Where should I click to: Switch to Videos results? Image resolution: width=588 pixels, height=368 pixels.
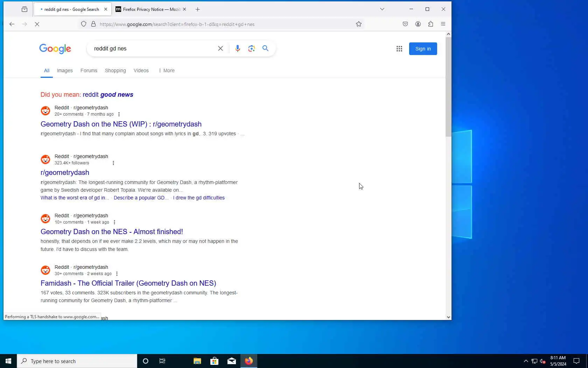click(x=141, y=70)
